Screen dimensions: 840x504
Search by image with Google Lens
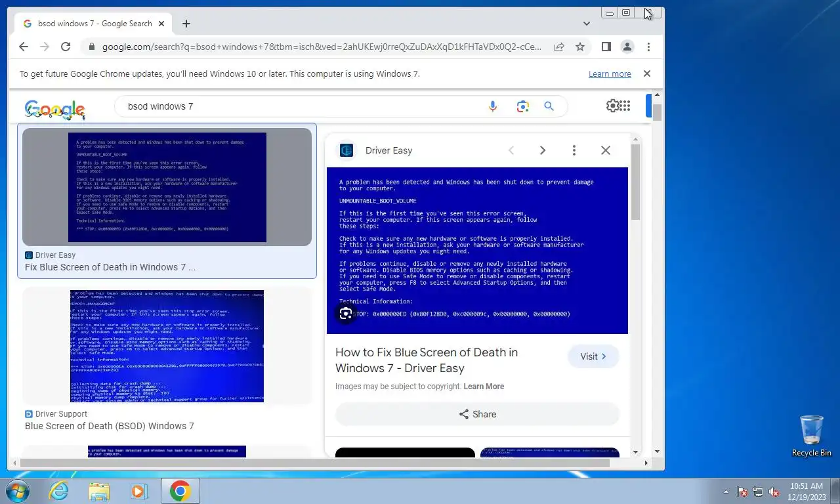522,106
